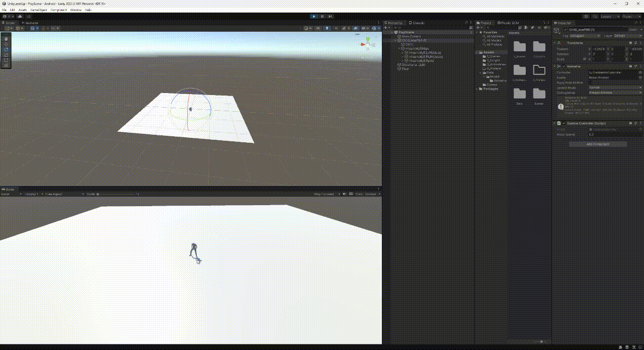Click the Add Component button
The width and height of the screenshot is (644, 350).
tap(598, 144)
